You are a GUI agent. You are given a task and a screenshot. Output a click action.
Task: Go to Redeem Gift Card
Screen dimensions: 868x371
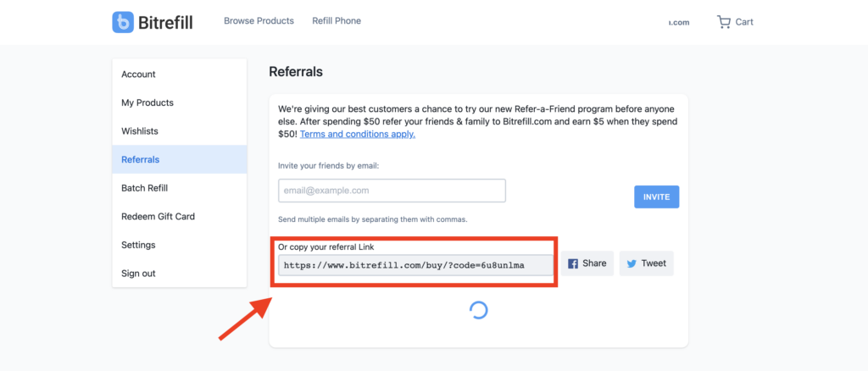pyautogui.click(x=158, y=217)
